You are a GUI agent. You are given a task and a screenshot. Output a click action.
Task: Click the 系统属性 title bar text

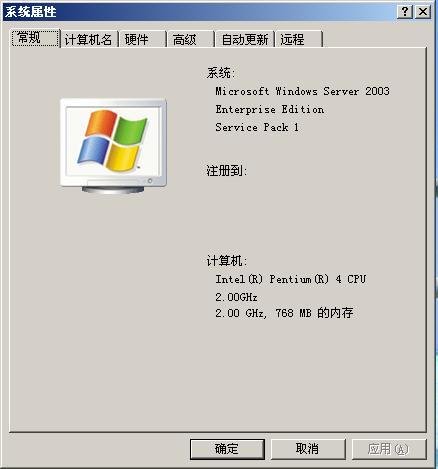(x=31, y=12)
